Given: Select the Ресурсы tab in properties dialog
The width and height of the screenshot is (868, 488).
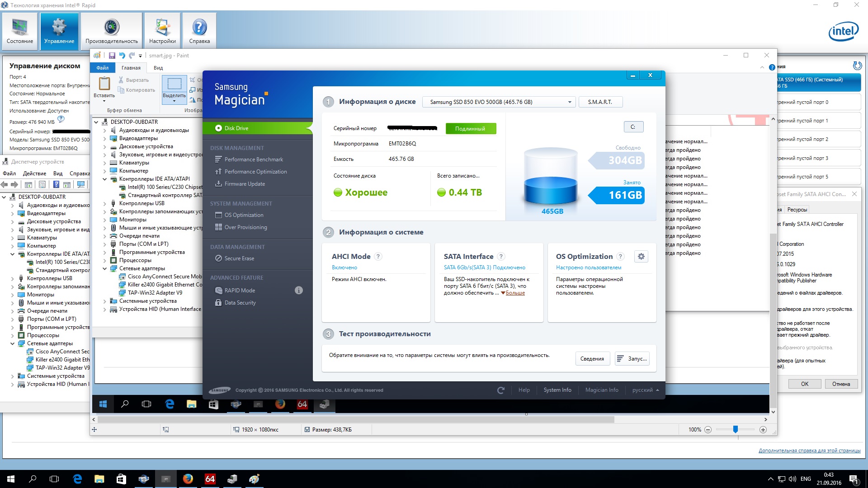Looking at the screenshot, I should pyautogui.click(x=797, y=210).
